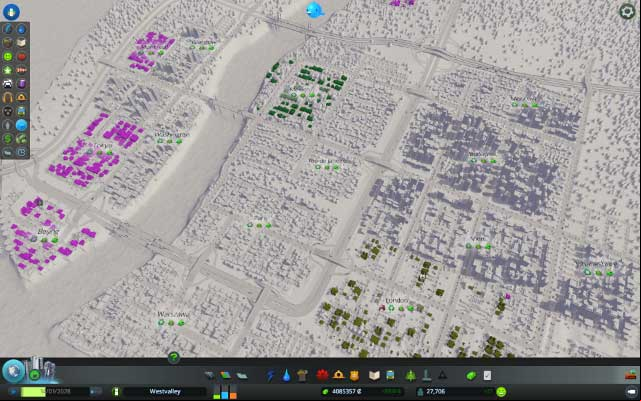This screenshot has height=401, width=641.
Task: Open the Unique Buildings statue menu
Action: click(426, 375)
